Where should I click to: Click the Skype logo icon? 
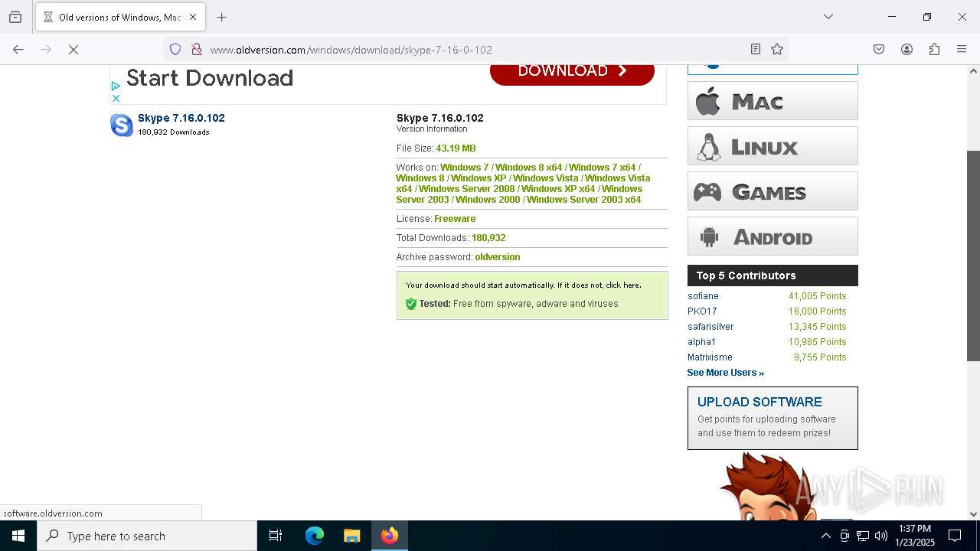[x=122, y=125]
